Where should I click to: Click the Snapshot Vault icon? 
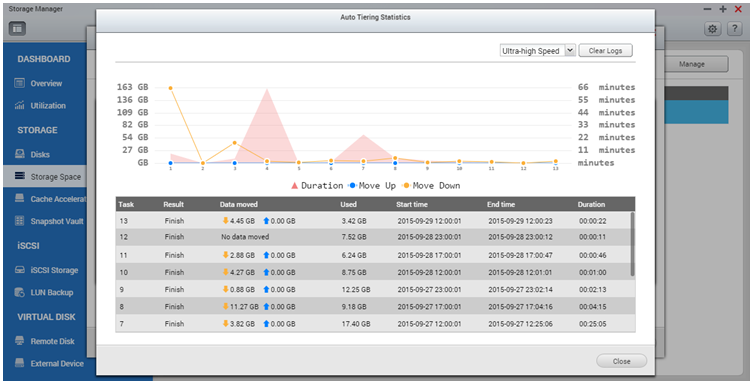19,221
